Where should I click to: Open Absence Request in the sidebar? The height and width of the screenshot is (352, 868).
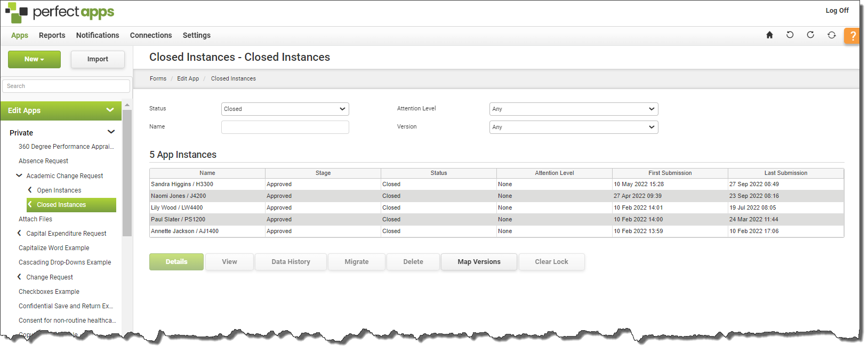click(43, 161)
